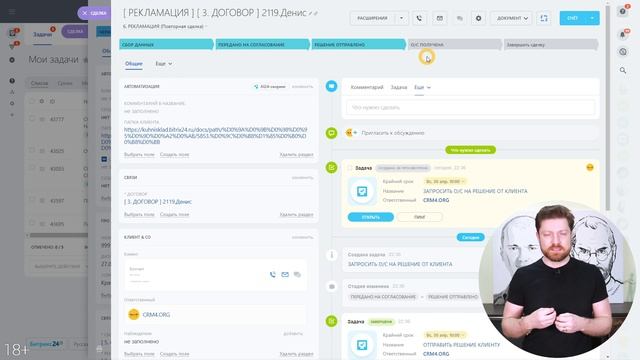Click the CRM4.ORG avatar in Ответственный field

point(133,314)
